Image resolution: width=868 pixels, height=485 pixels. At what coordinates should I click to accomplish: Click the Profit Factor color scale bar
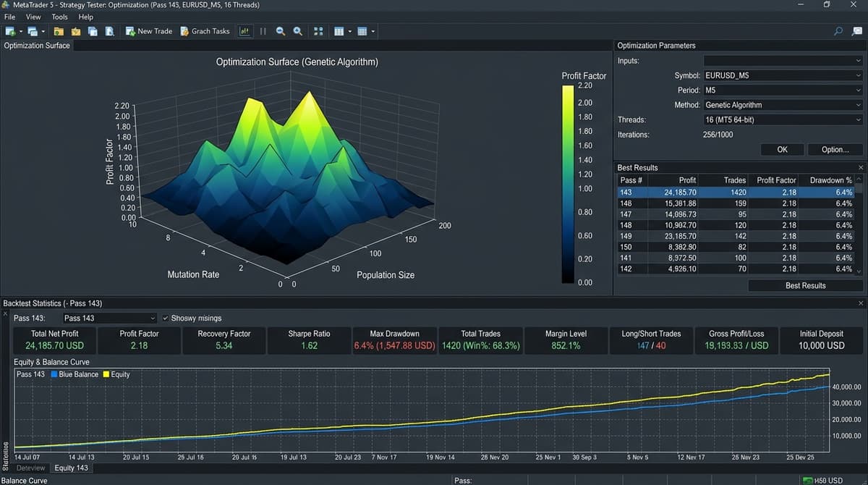(569, 184)
